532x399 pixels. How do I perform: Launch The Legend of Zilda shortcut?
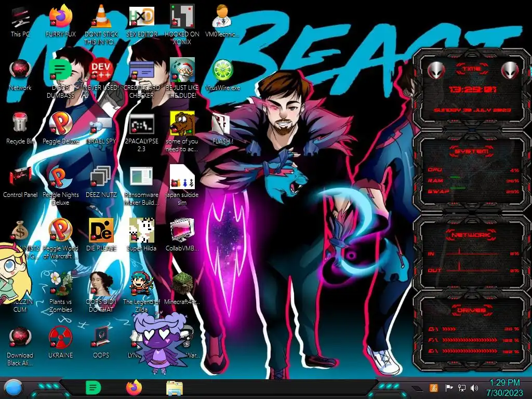(141, 292)
